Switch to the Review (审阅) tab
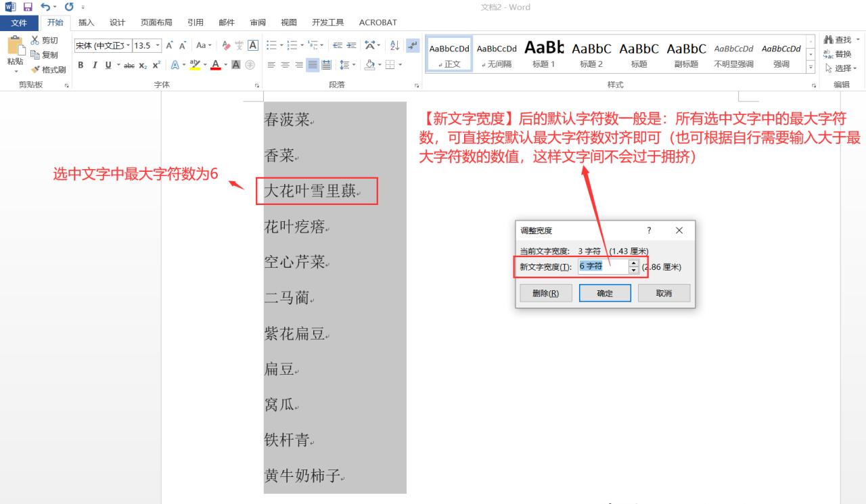The image size is (866, 504). coord(258,22)
